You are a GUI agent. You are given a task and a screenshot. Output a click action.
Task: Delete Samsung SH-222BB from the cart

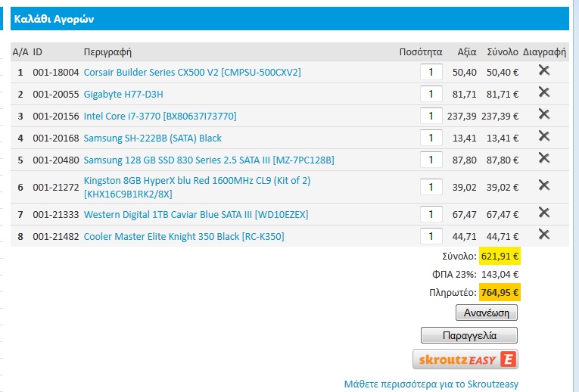point(544,135)
